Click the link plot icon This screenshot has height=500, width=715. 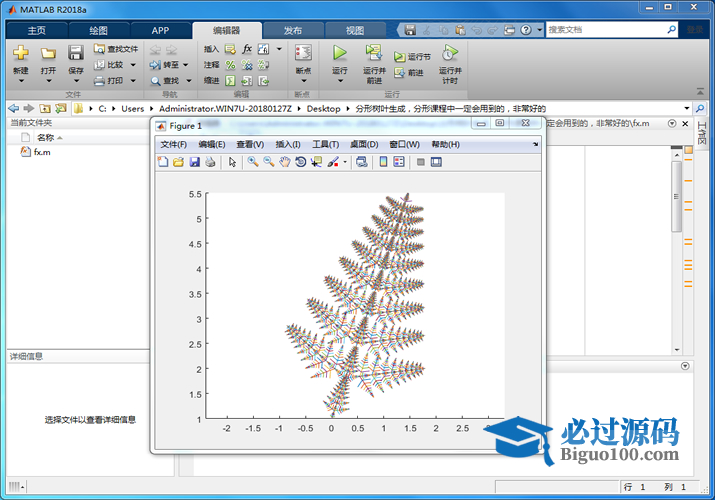point(362,162)
